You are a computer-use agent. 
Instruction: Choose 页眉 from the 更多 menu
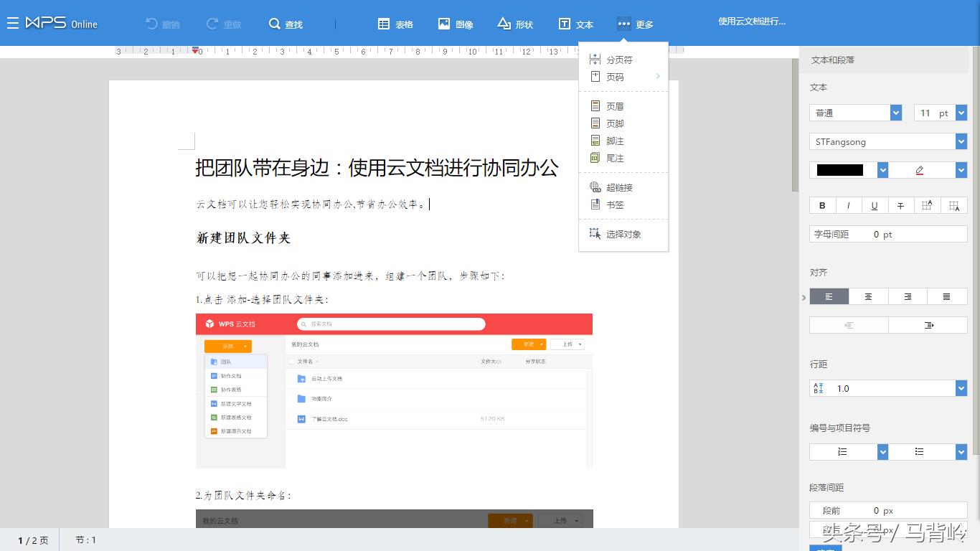(613, 105)
